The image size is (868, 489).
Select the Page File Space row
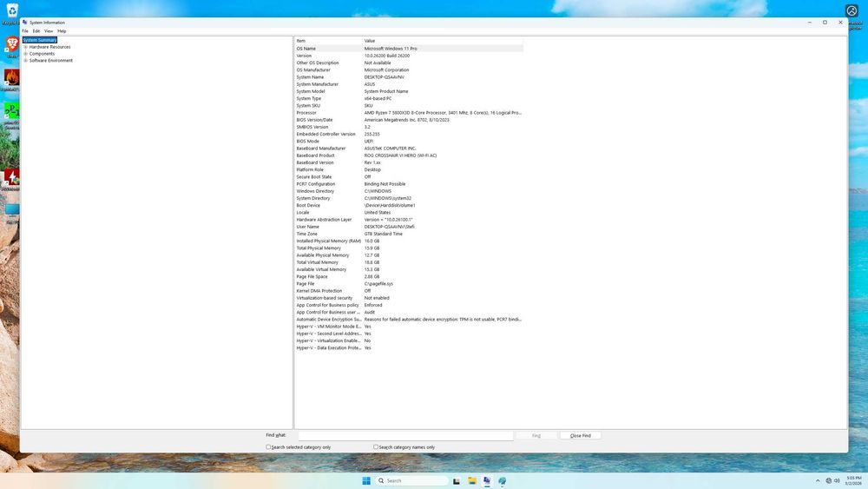409,276
